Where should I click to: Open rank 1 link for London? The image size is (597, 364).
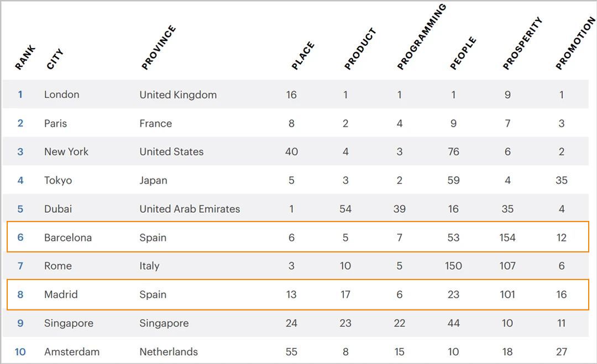click(x=20, y=94)
